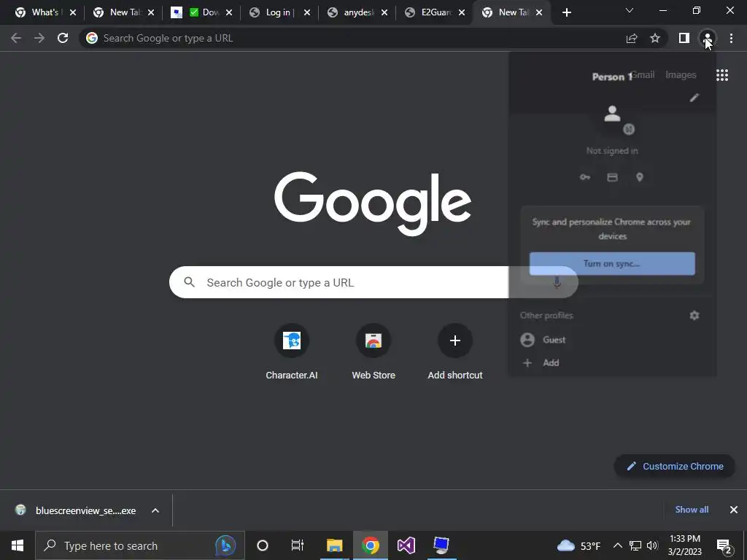Open action center notifications icon
This screenshot has height=560, width=747.
(x=724, y=546)
